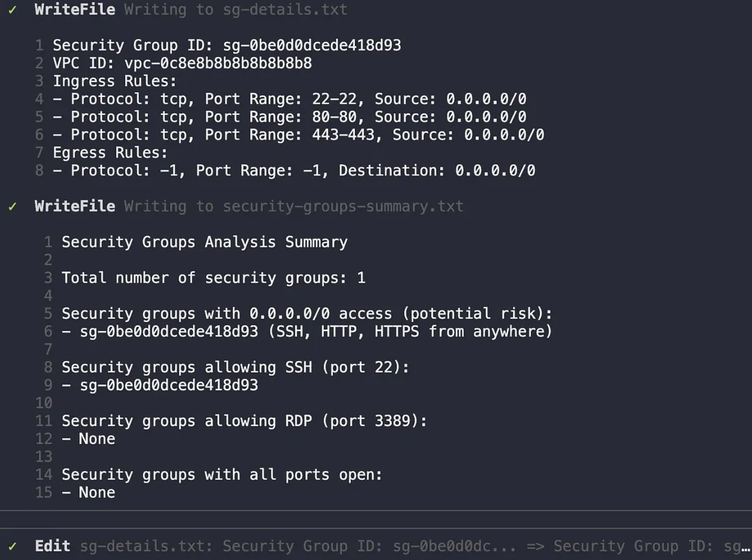Viewport: 752px width, 560px height.
Task: Click the Security Group ID line in sg-details
Action: coord(226,46)
